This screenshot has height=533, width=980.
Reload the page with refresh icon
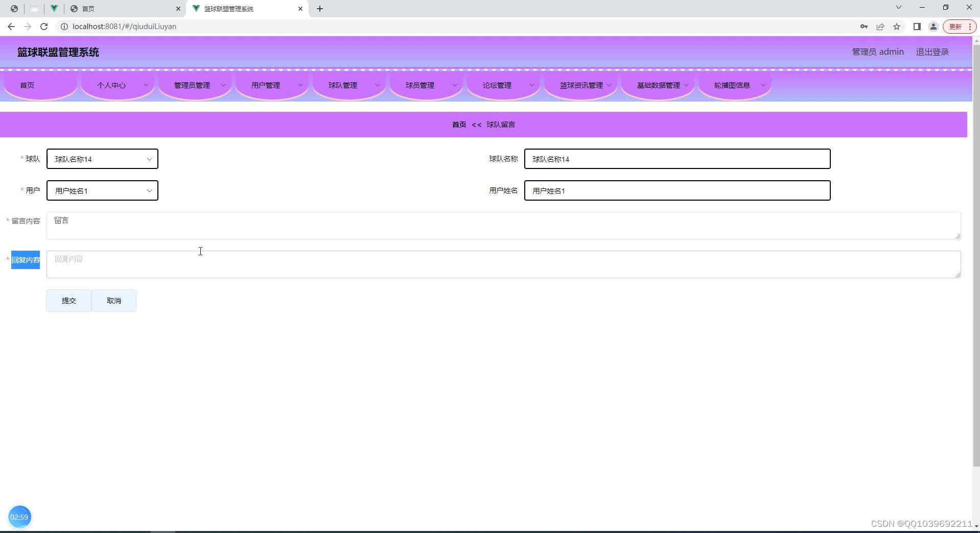coord(44,27)
